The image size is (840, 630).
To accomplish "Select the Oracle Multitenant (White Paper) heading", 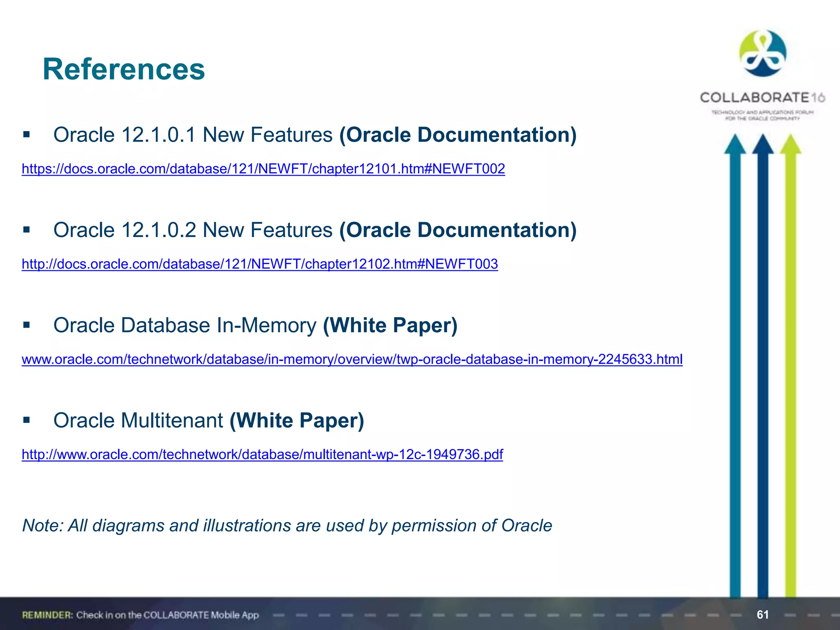I will (x=209, y=420).
